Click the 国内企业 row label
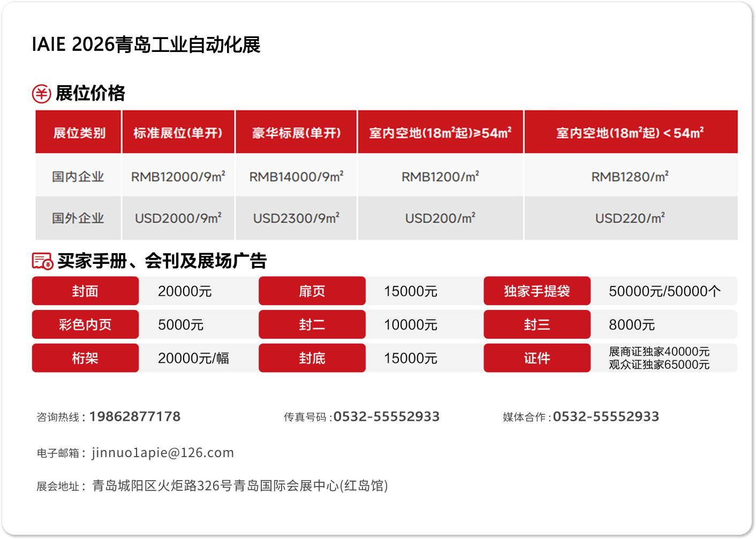 pos(78,177)
